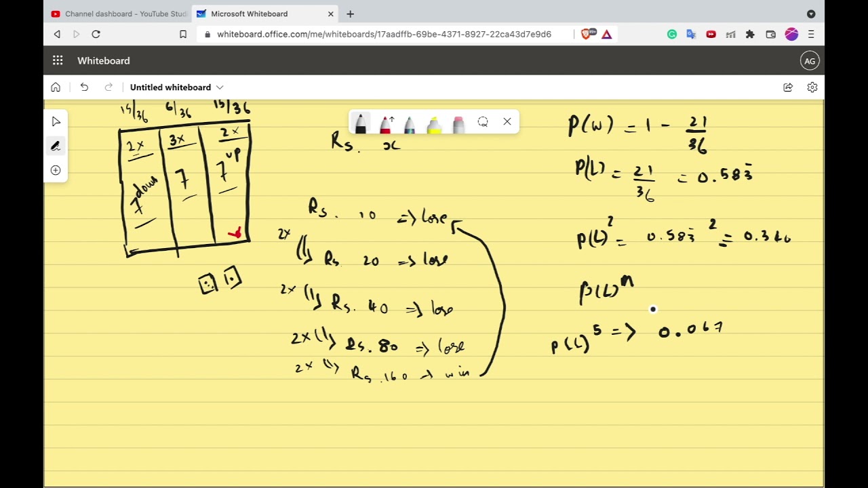
Task: Open the AG account profile menu
Action: coord(810,61)
